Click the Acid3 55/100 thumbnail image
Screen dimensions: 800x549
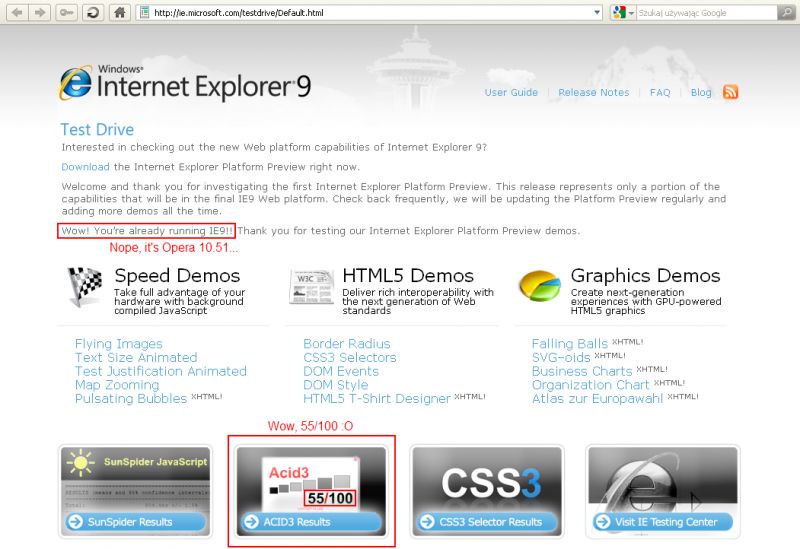point(312,479)
